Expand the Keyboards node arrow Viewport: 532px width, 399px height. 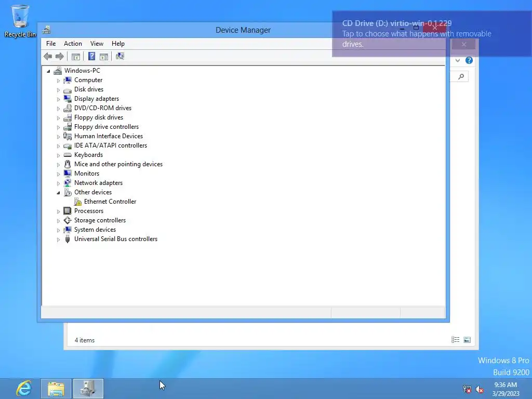[58, 155]
